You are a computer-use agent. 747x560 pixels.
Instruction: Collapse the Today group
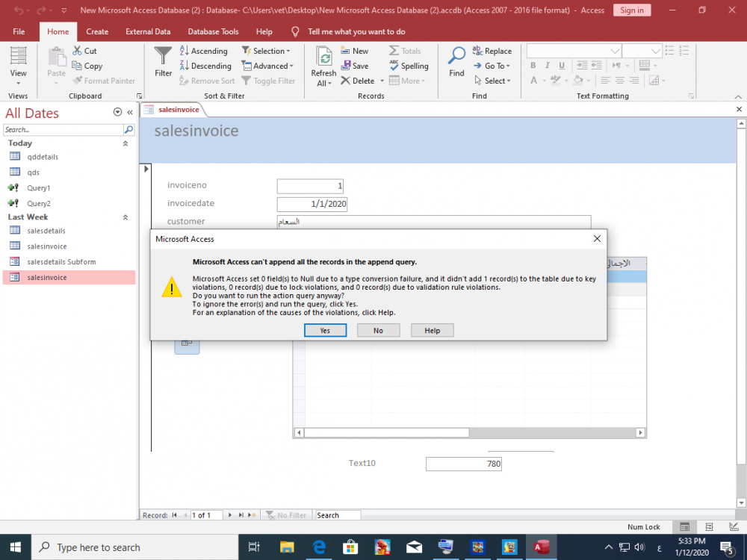(125, 143)
